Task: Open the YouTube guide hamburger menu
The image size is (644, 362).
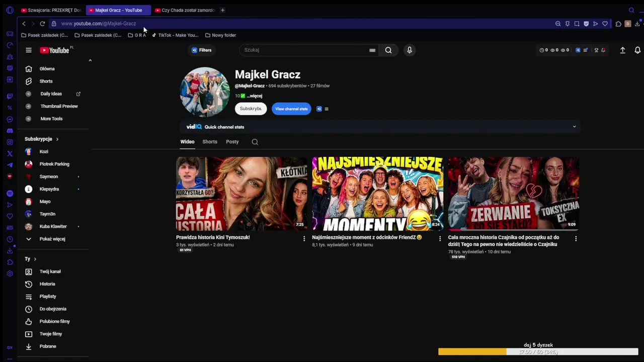Action: click(29, 50)
